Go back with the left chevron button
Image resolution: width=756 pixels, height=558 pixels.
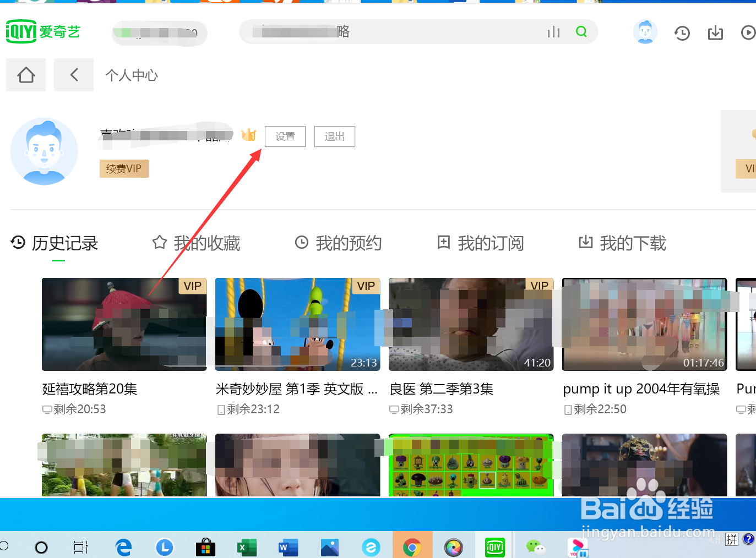pos(74,75)
